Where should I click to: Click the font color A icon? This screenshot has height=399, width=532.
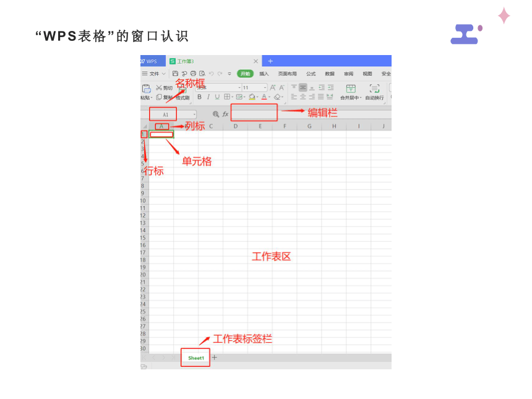[x=264, y=97]
